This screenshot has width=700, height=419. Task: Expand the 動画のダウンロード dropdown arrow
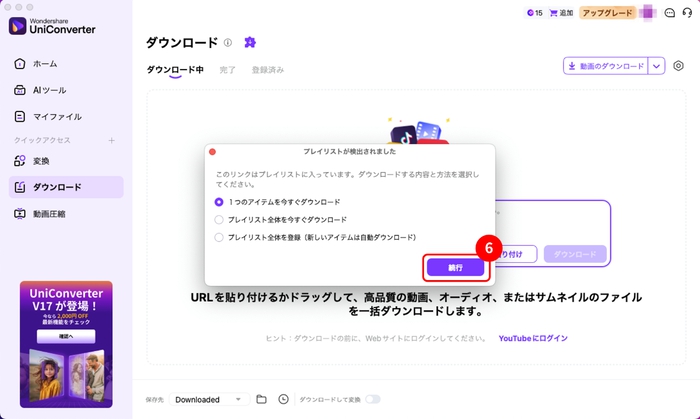pos(657,66)
